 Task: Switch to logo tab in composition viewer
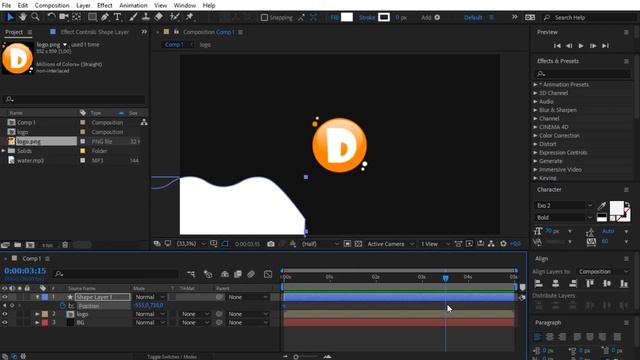205,45
